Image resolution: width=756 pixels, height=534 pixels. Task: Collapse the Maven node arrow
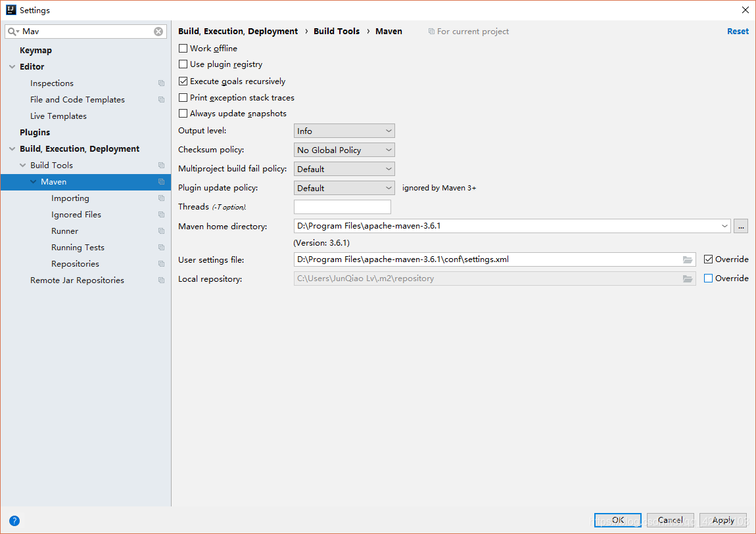tap(34, 181)
